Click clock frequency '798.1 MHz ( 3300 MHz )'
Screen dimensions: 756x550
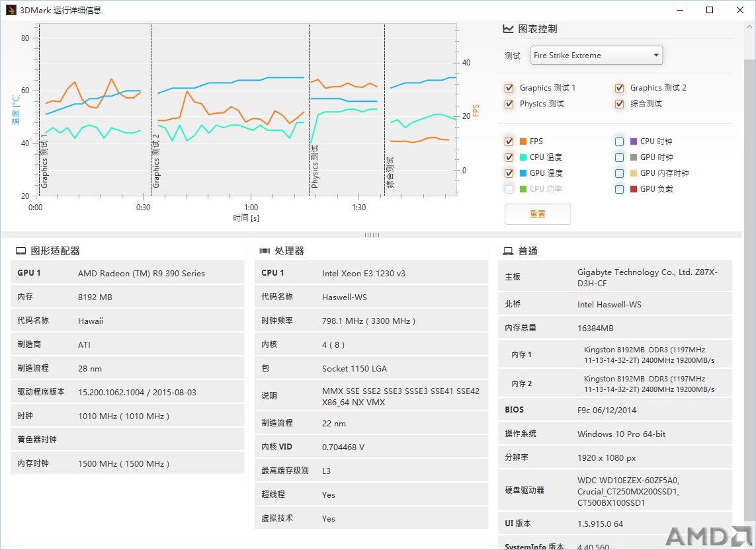click(369, 321)
